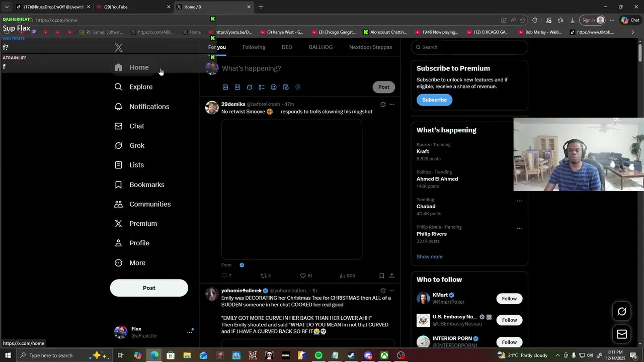Open Notifications in the sidebar
The width and height of the screenshot is (644, 362).
(142, 107)
